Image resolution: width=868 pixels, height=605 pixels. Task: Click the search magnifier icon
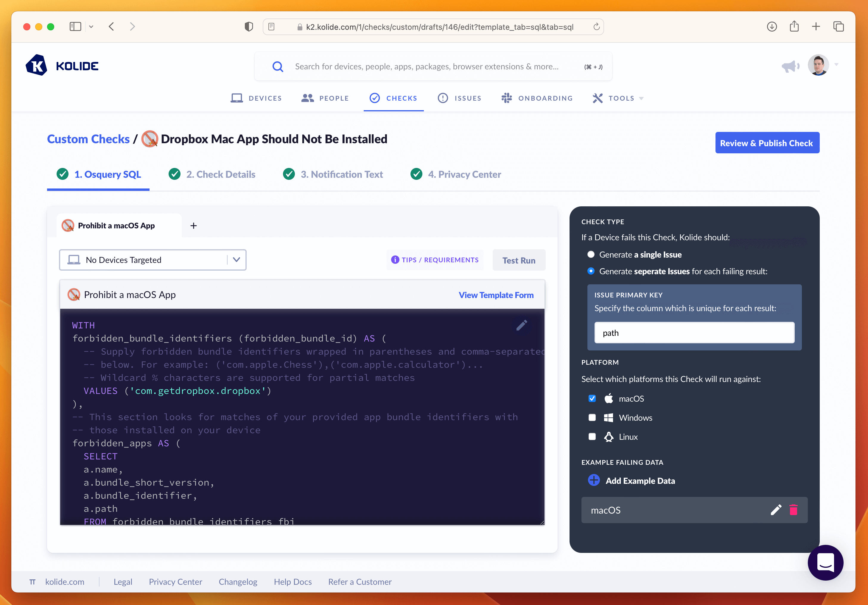tap(278, 66)
